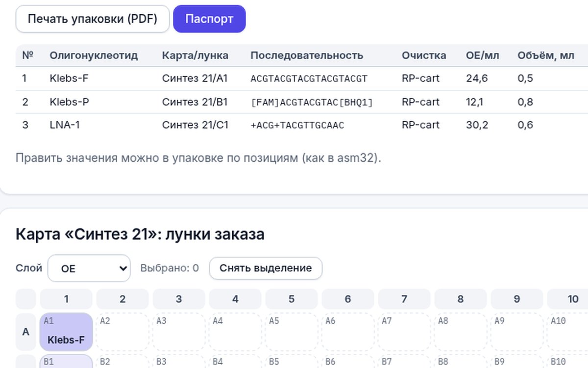Click column header 8 of the plate
The width and height of the screenshot is (588, 368).
click(461, 299)
